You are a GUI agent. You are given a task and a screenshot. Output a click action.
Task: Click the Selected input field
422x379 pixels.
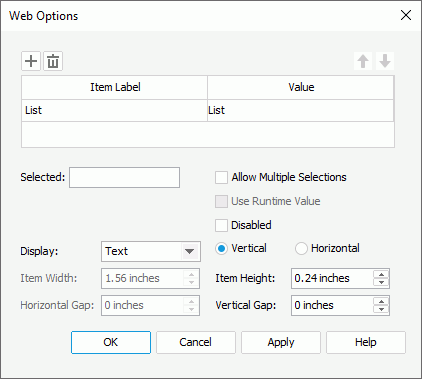(124, 178)
